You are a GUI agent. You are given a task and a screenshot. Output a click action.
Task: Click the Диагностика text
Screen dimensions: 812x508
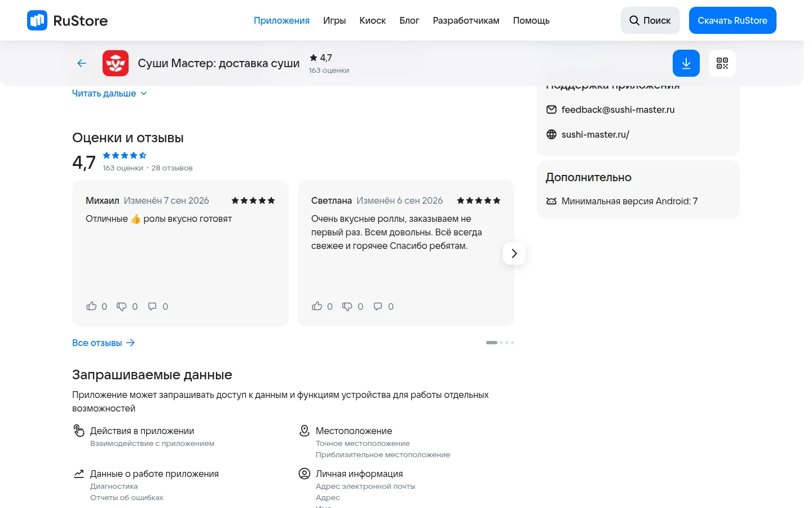tap(114, 487)
